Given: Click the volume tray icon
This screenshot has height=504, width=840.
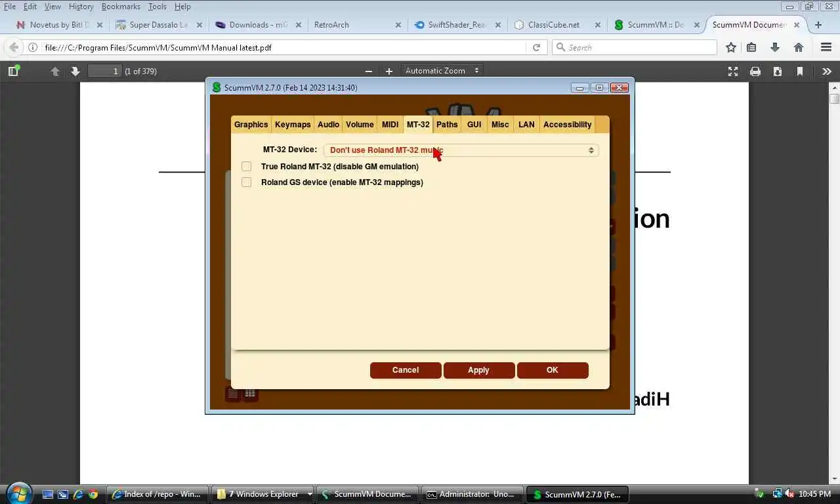Looking at the screenshot, I should (x=789, y=493).
